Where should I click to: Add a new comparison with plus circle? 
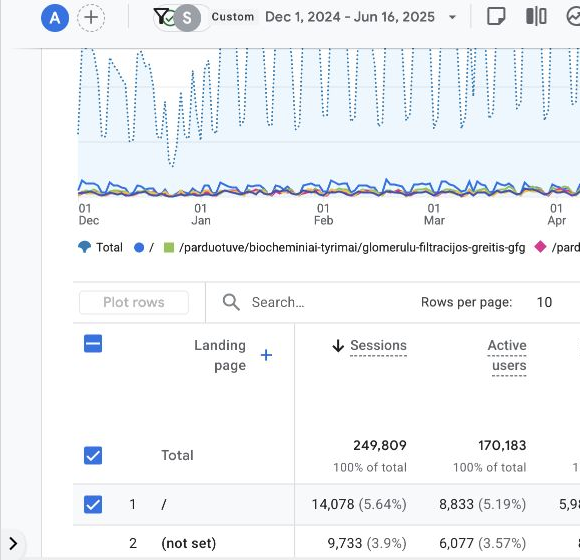(x=91, y=18)
